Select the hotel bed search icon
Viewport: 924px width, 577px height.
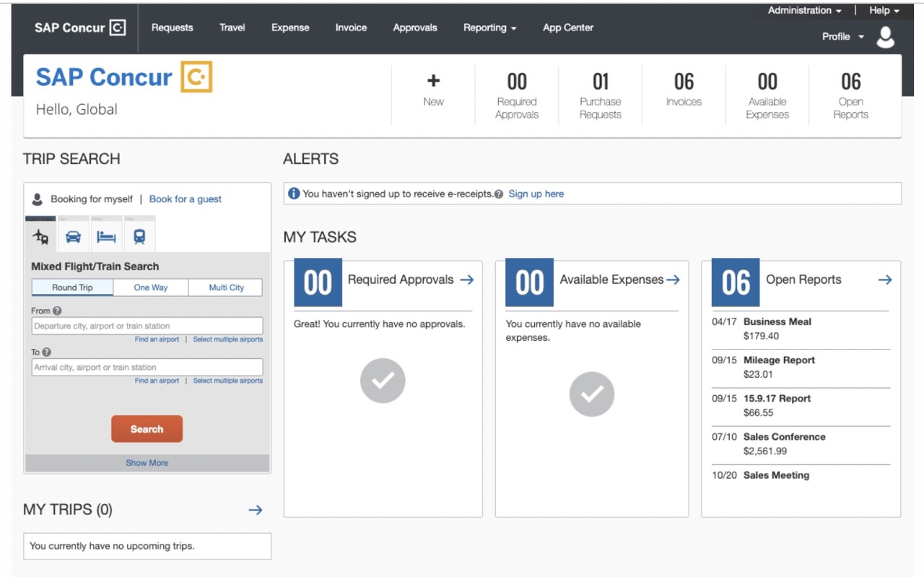(106, 236)
